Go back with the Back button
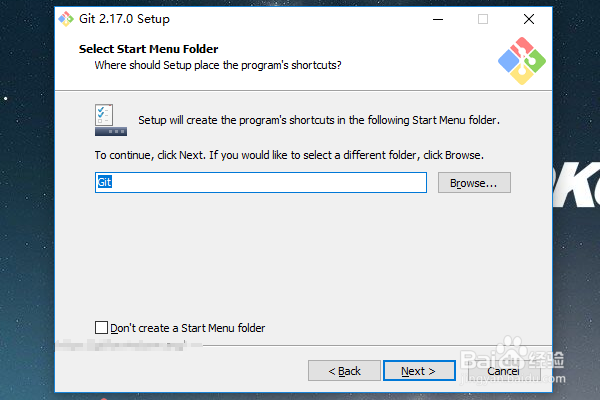The image size is (600, 400). click(344, 371)
